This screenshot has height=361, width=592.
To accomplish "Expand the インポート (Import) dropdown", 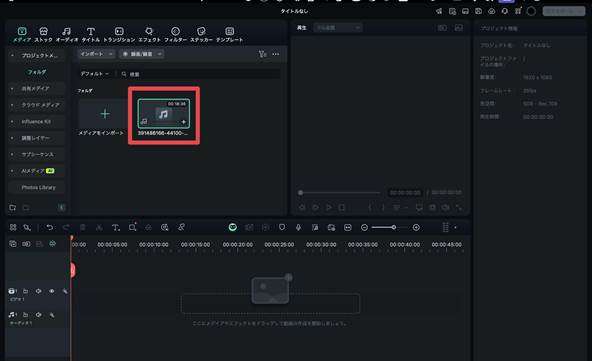I will click(x=96, y=54).
